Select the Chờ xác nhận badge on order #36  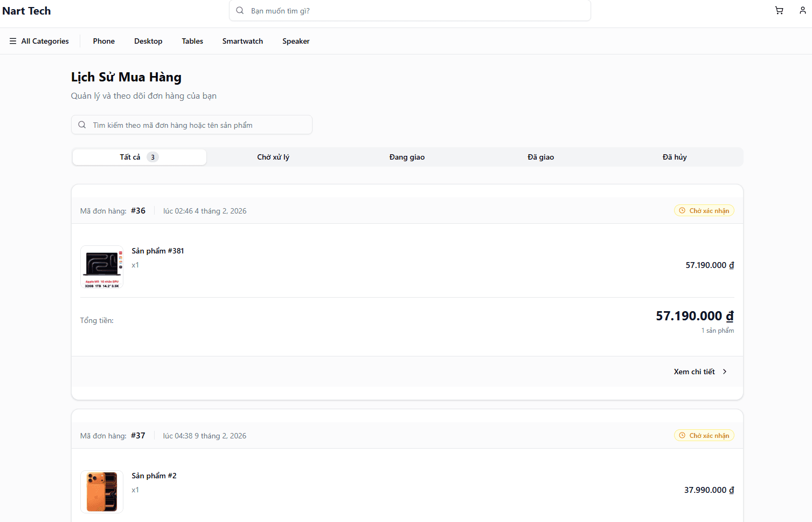click(704, 210)
